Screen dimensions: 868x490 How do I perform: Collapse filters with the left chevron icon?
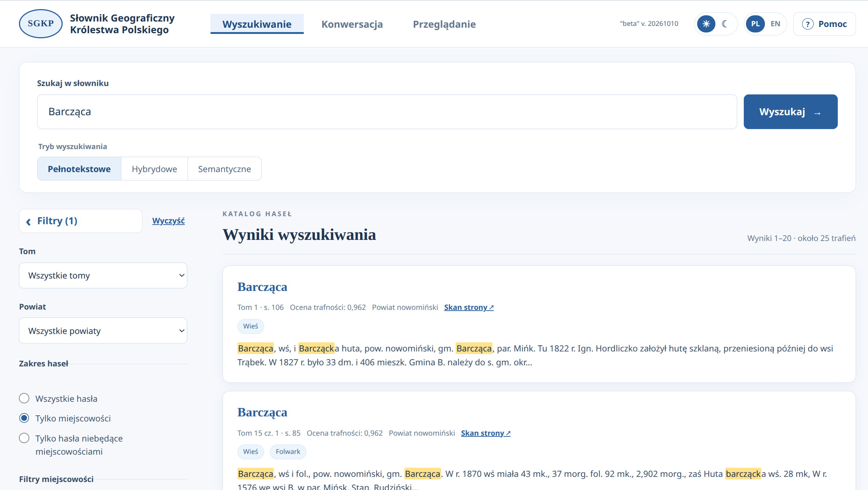tap(28, 221)
